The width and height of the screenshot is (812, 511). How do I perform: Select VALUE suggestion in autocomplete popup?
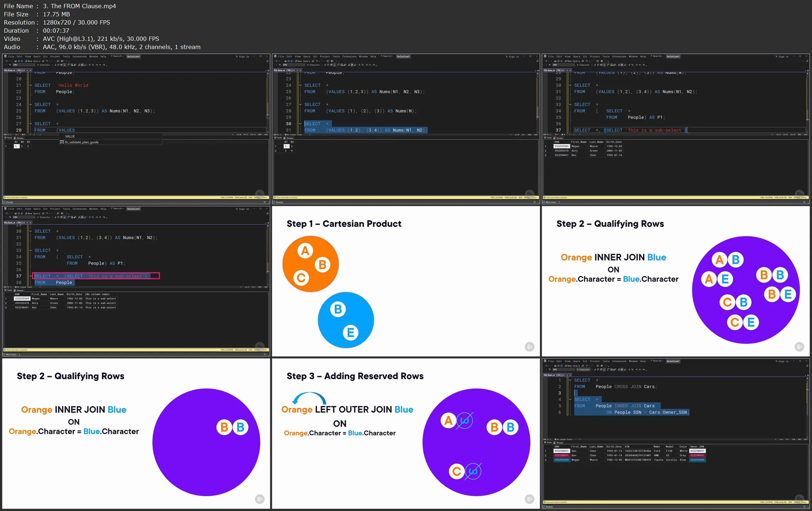tap(70, 136)
